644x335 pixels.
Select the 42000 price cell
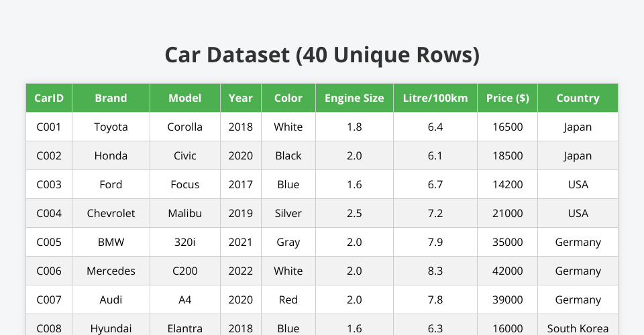pyautogui.click(x=507, y=271)
